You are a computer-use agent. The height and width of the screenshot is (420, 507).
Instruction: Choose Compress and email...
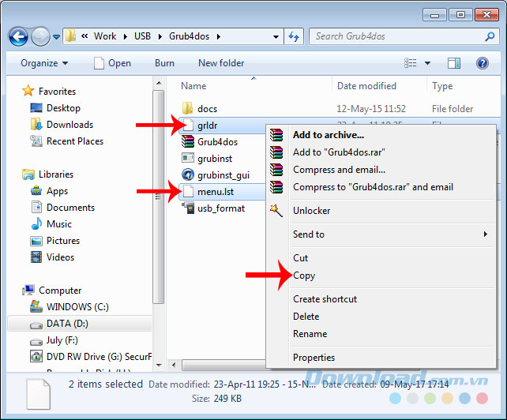(339, 170)
